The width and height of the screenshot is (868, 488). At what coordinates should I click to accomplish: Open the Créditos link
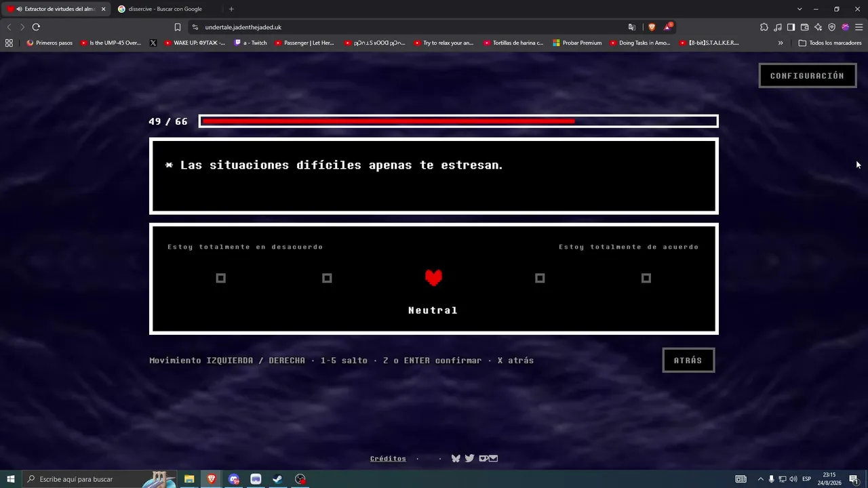pyautogui.click(x=388, y=459)
